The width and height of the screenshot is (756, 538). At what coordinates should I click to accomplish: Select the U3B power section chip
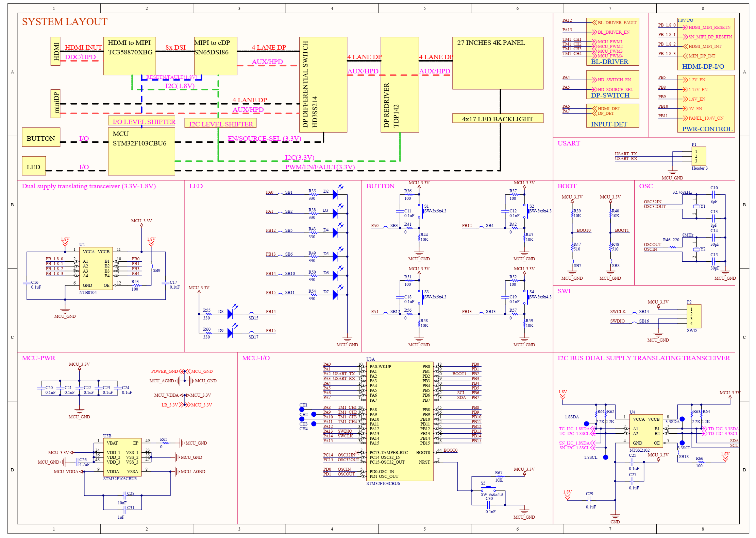click(x=122, y=457)
